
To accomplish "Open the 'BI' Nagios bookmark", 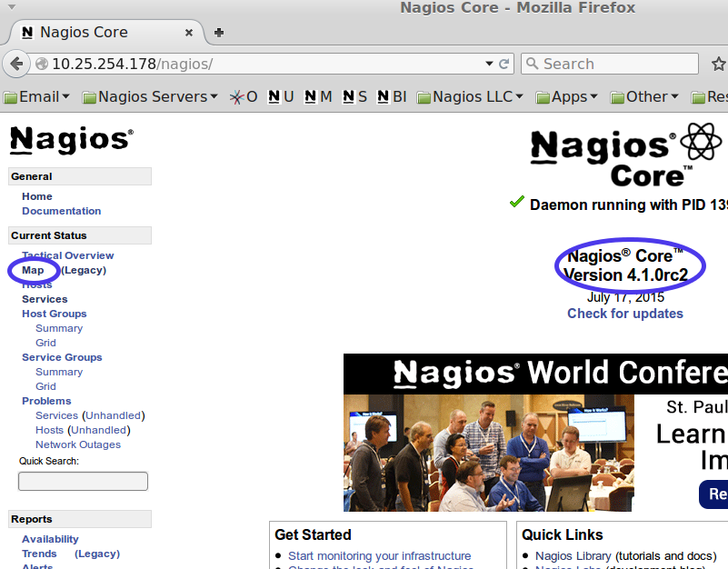I will tap(392, 96).
